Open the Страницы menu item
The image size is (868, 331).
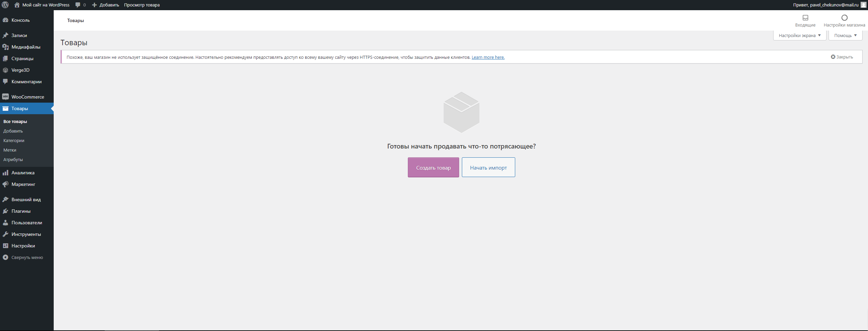[27, 58]
